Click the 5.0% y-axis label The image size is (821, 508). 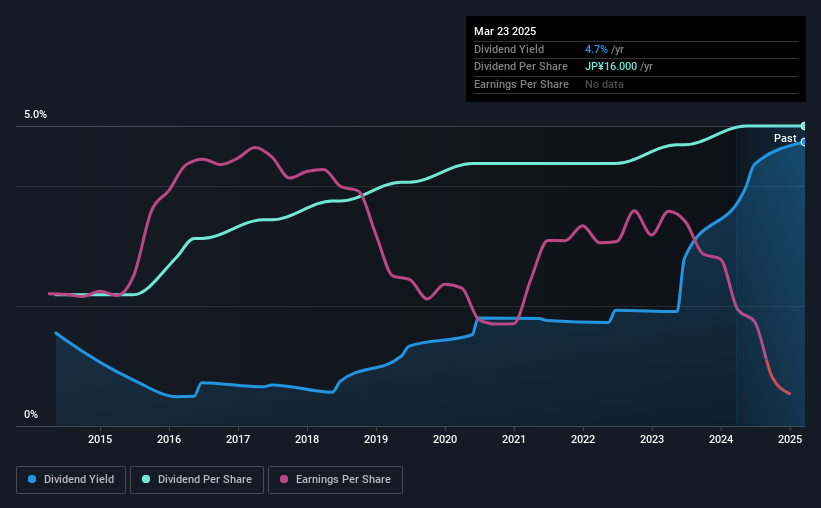click(x=35, y=114)
